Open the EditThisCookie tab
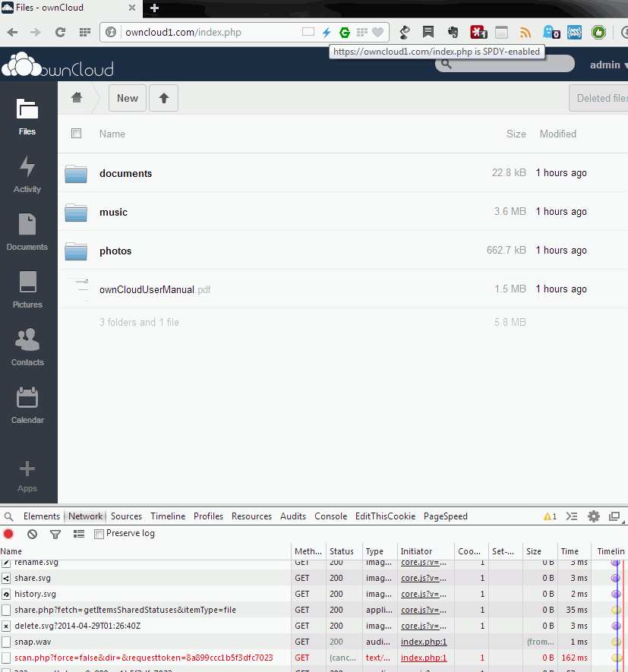 [385, 516]
